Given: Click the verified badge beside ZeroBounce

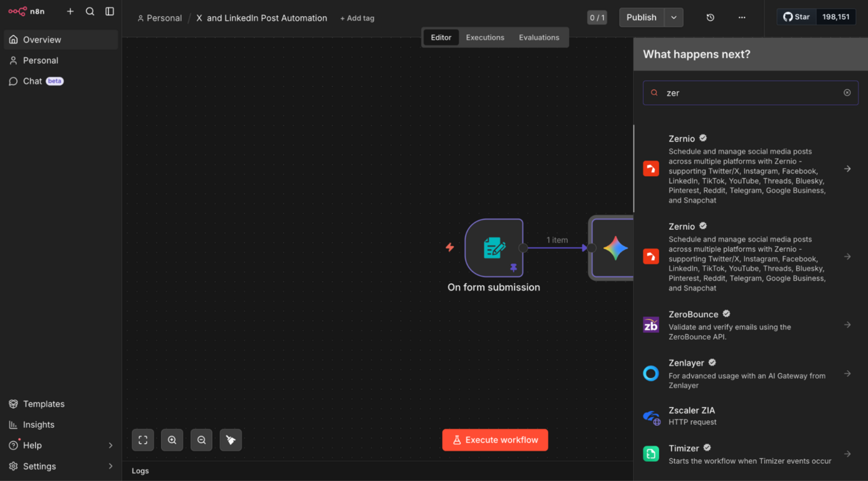Looking at the screenshot, I should pos(726,314).
